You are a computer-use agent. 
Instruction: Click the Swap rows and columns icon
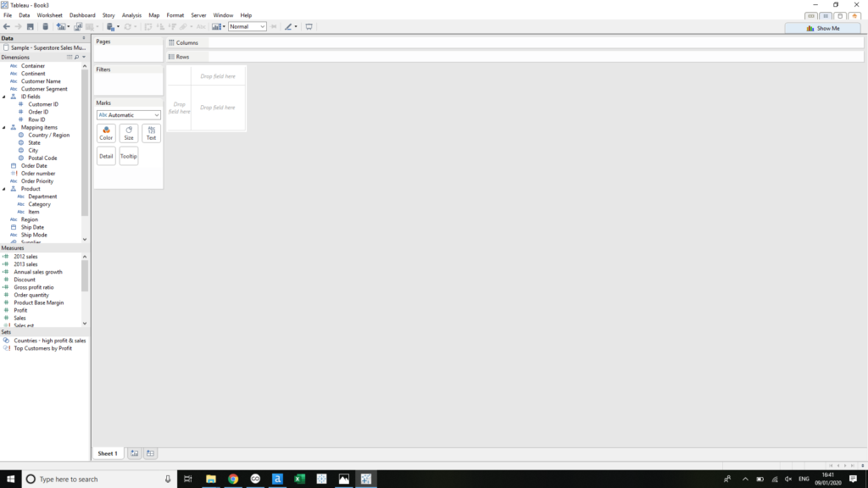pyautogui.click(x=147, y=26)
